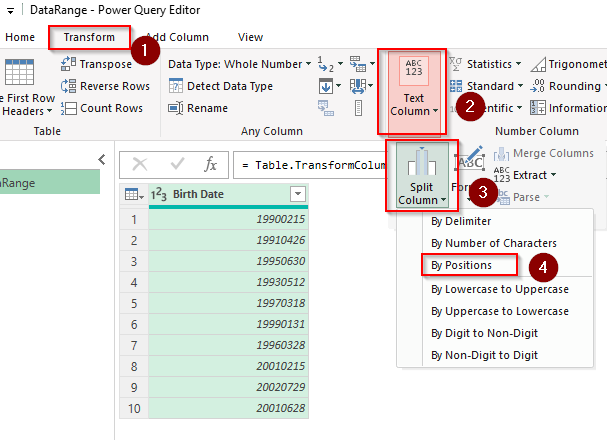
Task: Select cell 19950630
Action: point(228,261)
